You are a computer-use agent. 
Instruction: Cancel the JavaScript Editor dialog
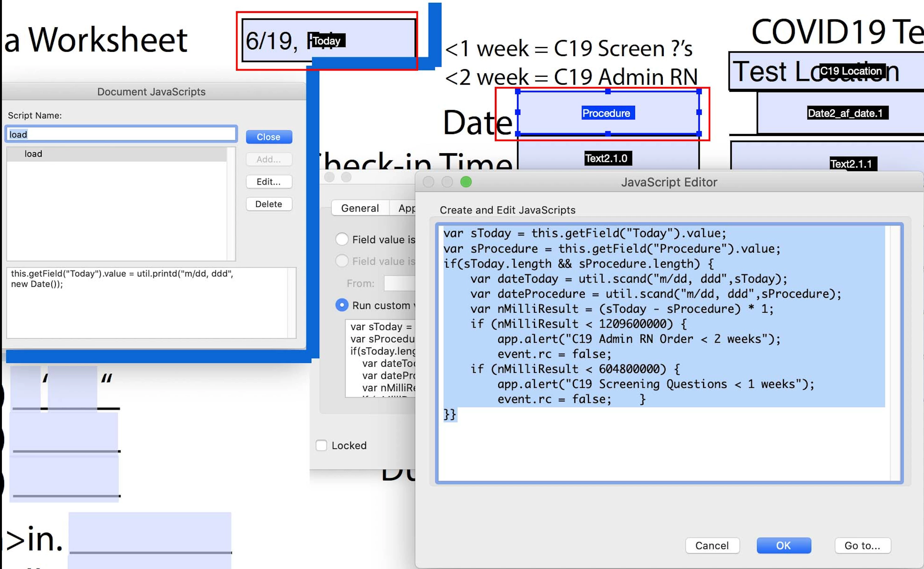coord(712,545)
